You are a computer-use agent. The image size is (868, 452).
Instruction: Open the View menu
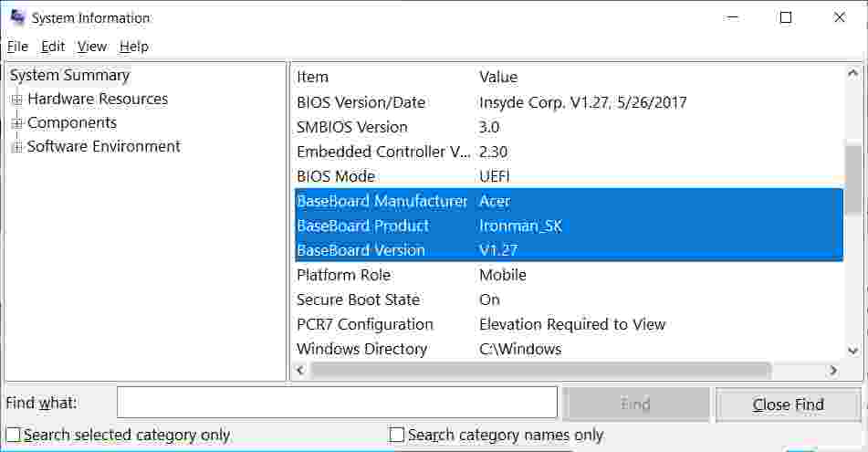(92, 47)
